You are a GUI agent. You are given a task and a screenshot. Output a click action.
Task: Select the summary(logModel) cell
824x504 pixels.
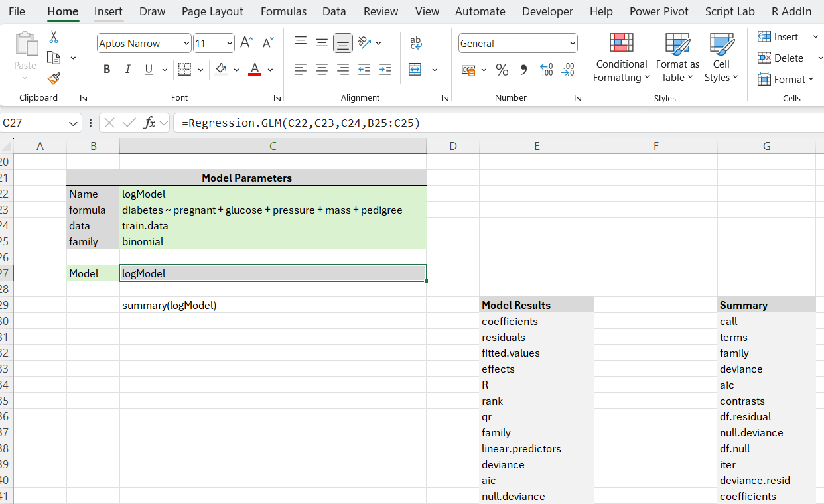pyautogui.click(x=273, y=305)
